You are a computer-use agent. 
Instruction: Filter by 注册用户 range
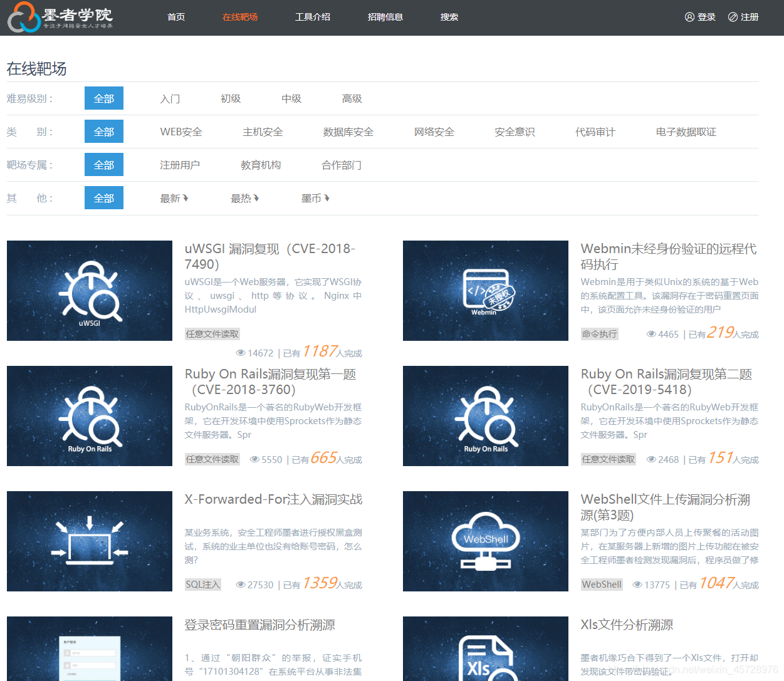tap(180, 165)
